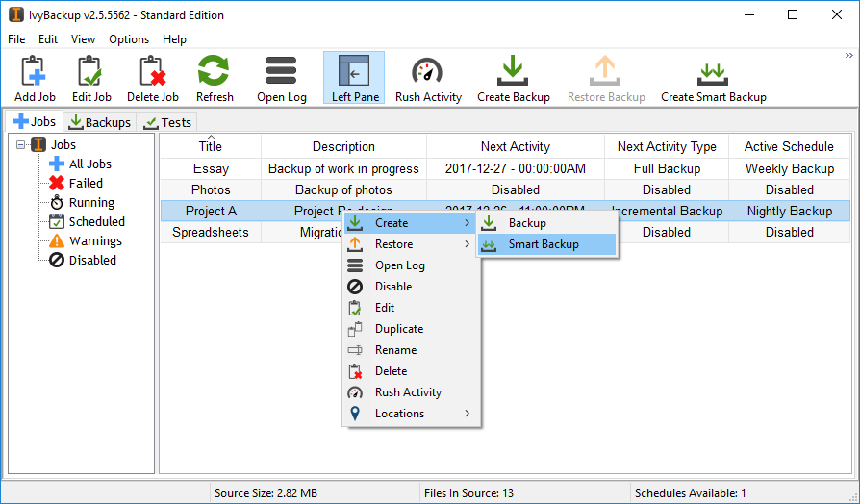860x504 pixels.
Task: Click the Source Size status bar entry
Action: tap(266, 493)
